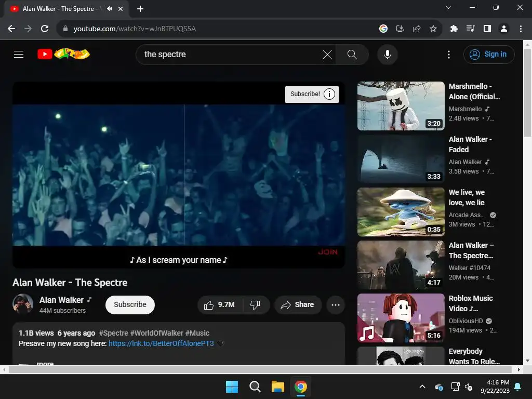Open File Explorer from taskbar
The width and height of the screenshot is (532, 399).
277,387
